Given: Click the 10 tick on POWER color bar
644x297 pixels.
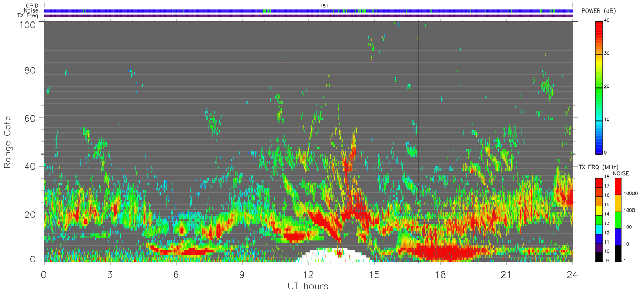Looking at the screenshot, I should (x=608, y=119).
